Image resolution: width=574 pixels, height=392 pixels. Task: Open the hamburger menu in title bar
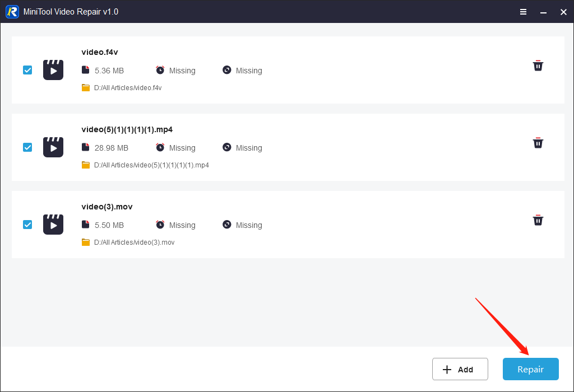523,12
